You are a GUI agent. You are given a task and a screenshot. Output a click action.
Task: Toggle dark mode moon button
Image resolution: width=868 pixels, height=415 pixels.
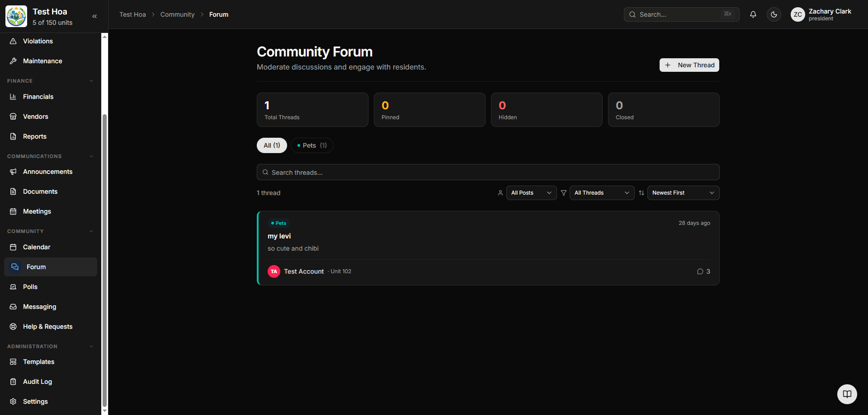pos(774,14)
